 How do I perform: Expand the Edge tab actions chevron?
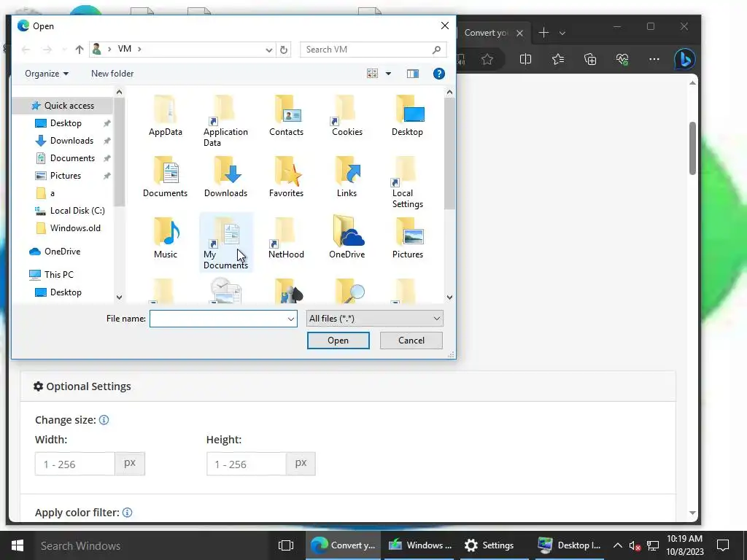click(562, 33)
